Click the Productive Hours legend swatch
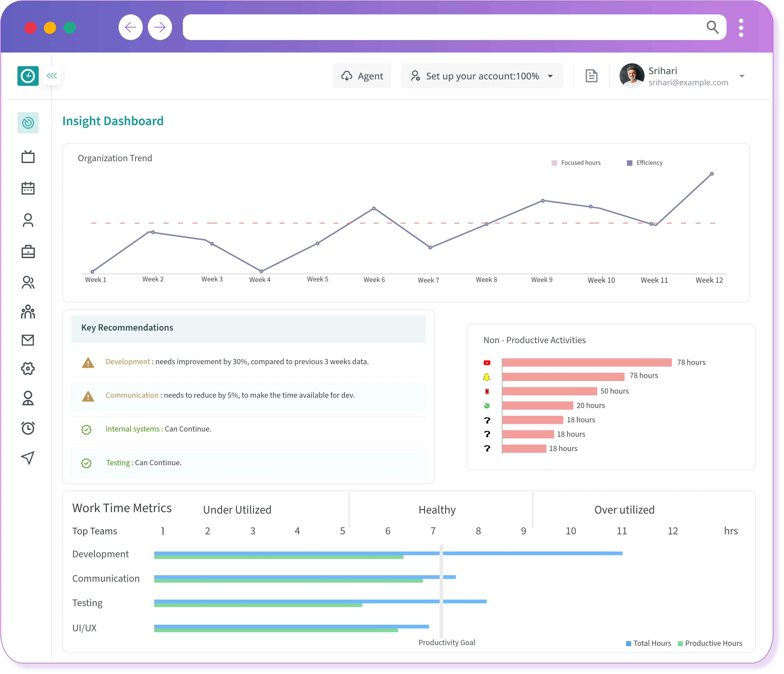The height and width of the screenshot is (674, 784). click(680, 643)
